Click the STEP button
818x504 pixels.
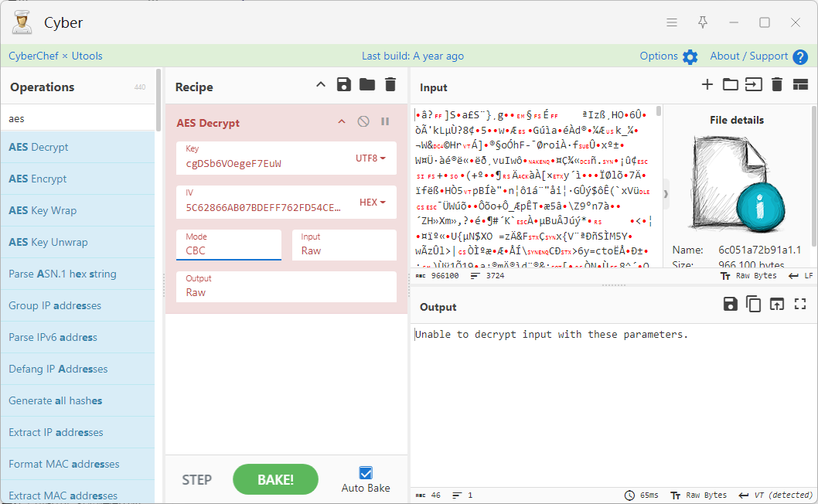[x=196, y=479]
